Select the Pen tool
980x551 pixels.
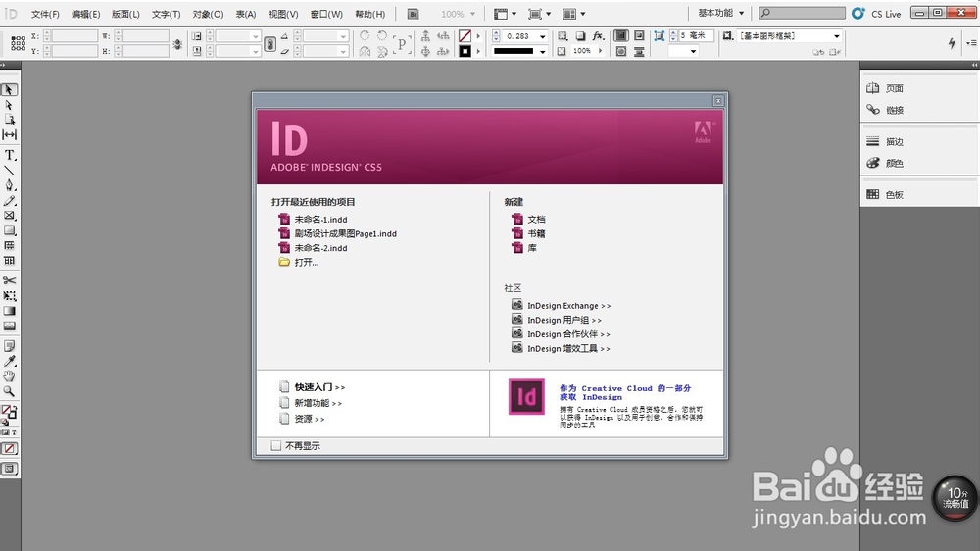(x=10, y=185)
